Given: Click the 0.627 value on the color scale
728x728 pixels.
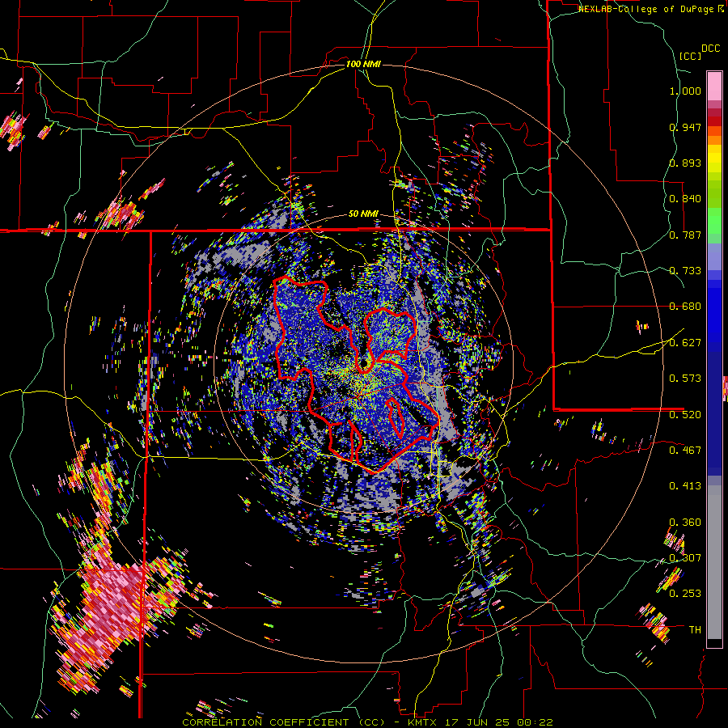Looking at the screenshot, I should [685, 343].
